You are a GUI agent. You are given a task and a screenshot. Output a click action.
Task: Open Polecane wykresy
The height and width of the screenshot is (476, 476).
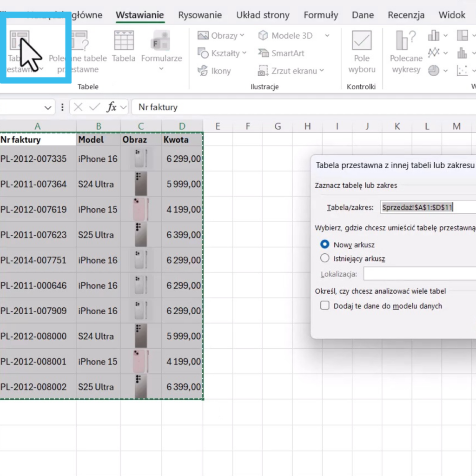[406, 41]
